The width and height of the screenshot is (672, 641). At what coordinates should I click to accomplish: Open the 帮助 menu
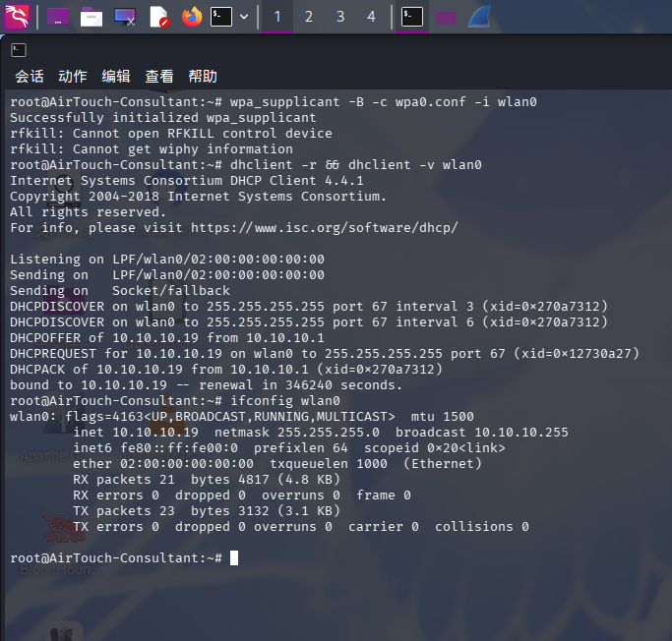pyautogui.click(x=203, y=77)
